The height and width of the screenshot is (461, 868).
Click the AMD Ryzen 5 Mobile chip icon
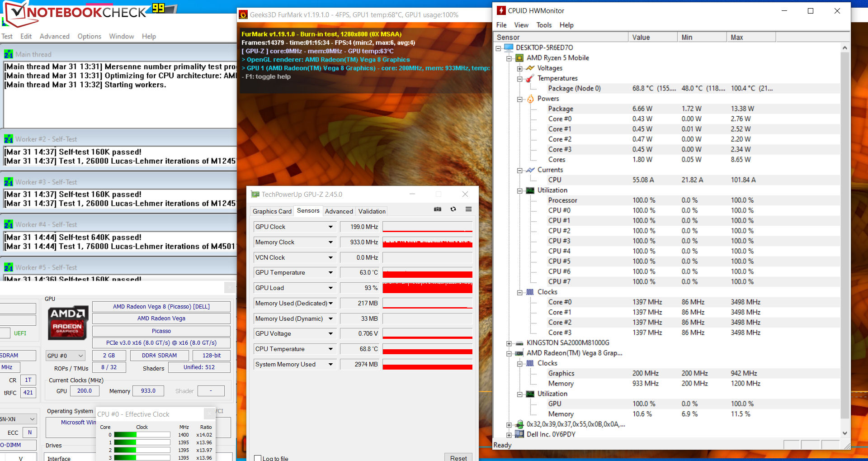pos(519,58)
